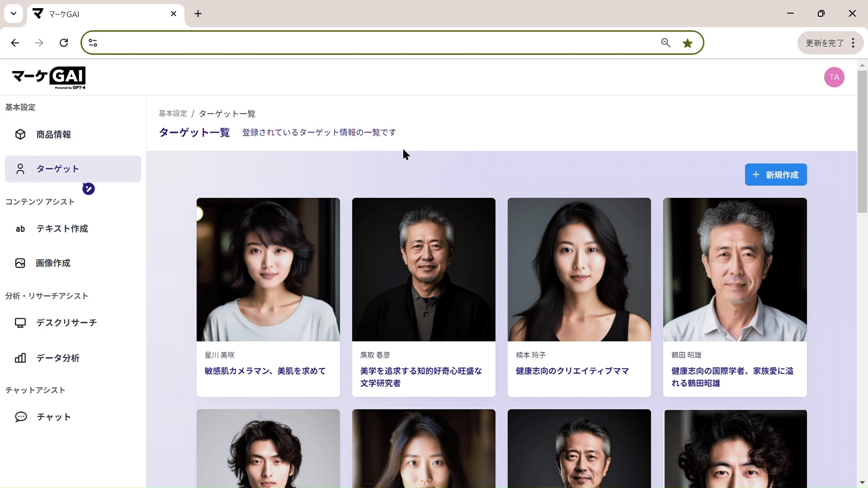The height and width of the screenshot is (488, 868).
Task: Go back with the browser back arrow
Action: coord(15,43)
